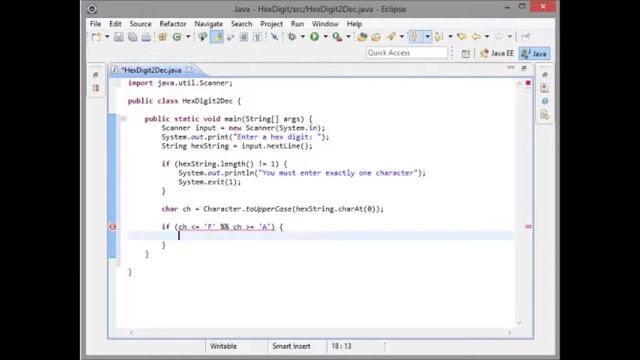Open the Search menu
The image size is (640, 360).
tap(241, 24)
